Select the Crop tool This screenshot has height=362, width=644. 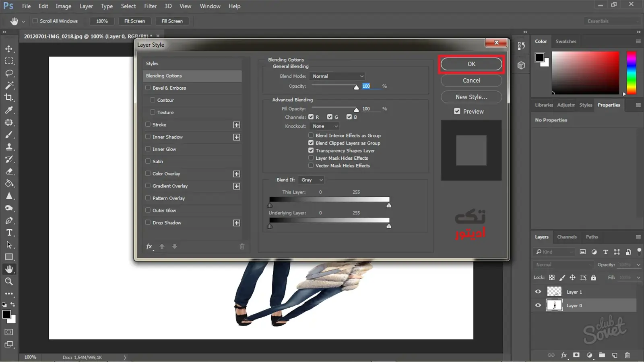[x=9, y=98]
